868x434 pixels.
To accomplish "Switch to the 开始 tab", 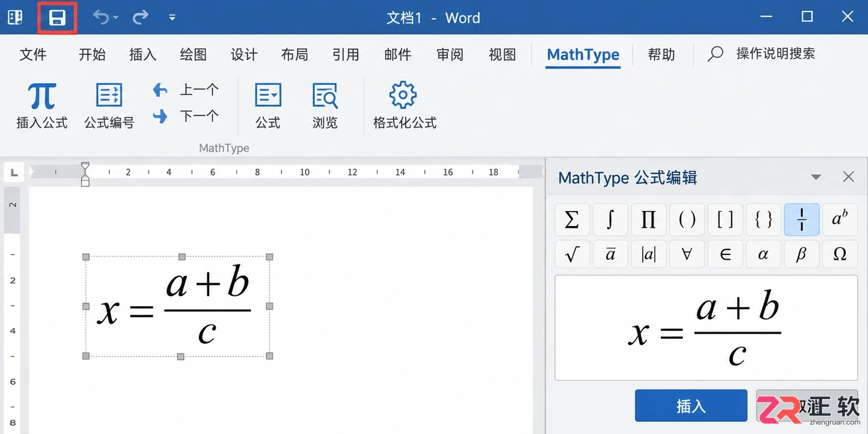I will [92, 54].
